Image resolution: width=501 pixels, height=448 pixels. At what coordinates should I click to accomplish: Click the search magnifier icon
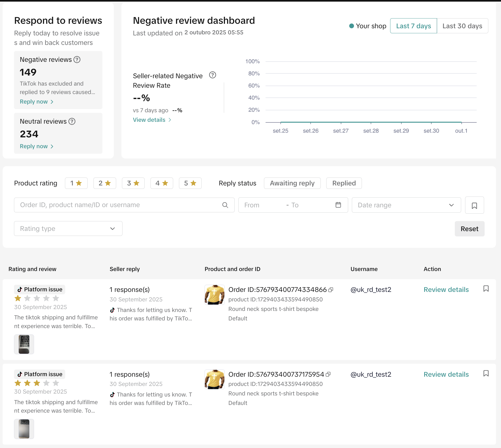(x=225, y=205)
